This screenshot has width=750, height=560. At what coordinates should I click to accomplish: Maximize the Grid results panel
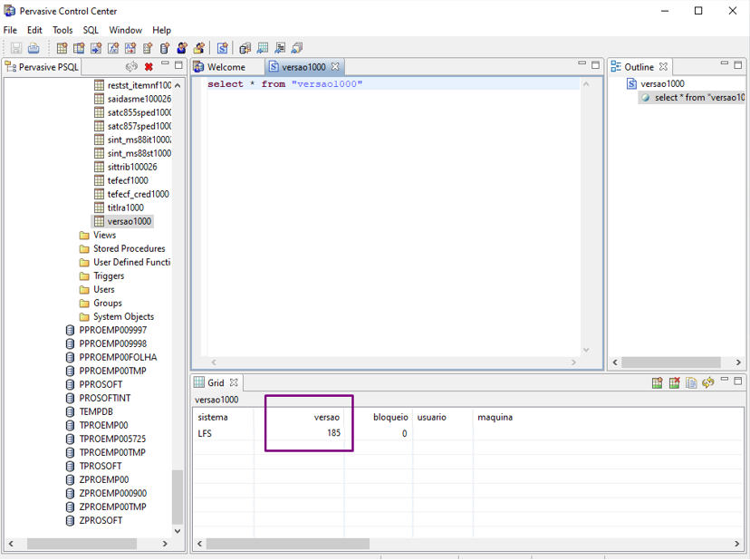tap(738, 381)
